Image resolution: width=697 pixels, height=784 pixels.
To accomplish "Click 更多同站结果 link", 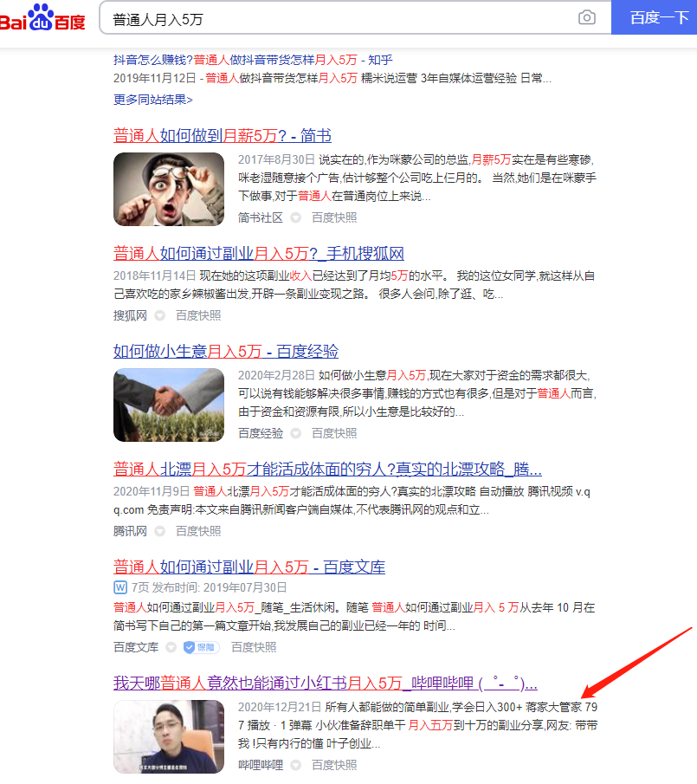I will click(153, 100).
